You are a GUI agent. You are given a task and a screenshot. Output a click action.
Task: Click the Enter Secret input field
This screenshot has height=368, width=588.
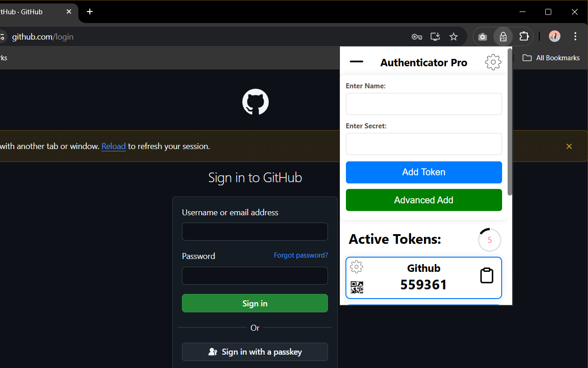click(x=424, y=144)
